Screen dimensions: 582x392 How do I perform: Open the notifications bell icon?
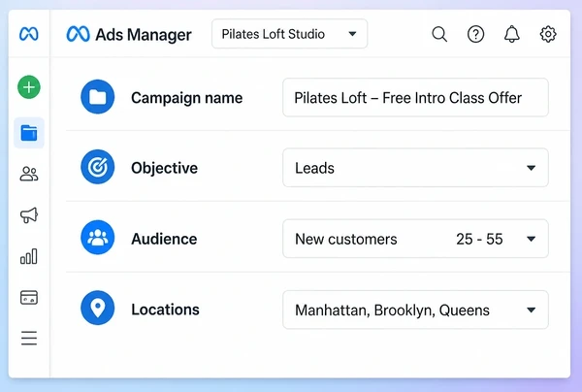coord(512,34)
